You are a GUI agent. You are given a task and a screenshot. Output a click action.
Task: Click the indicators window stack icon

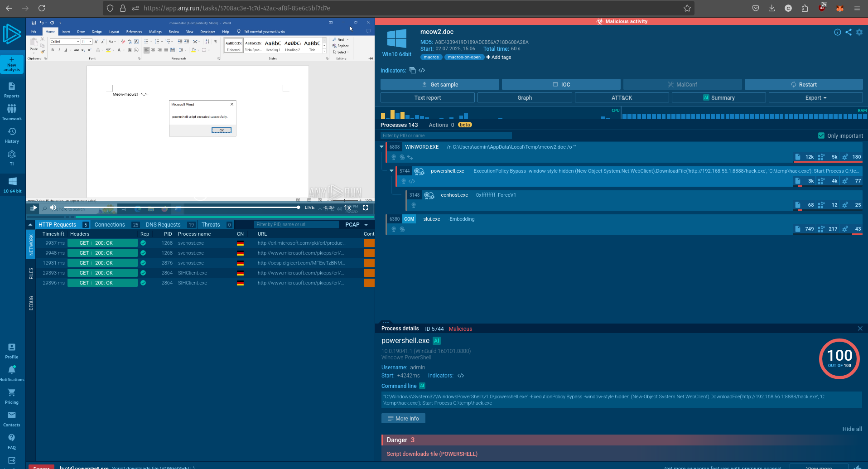412,70
